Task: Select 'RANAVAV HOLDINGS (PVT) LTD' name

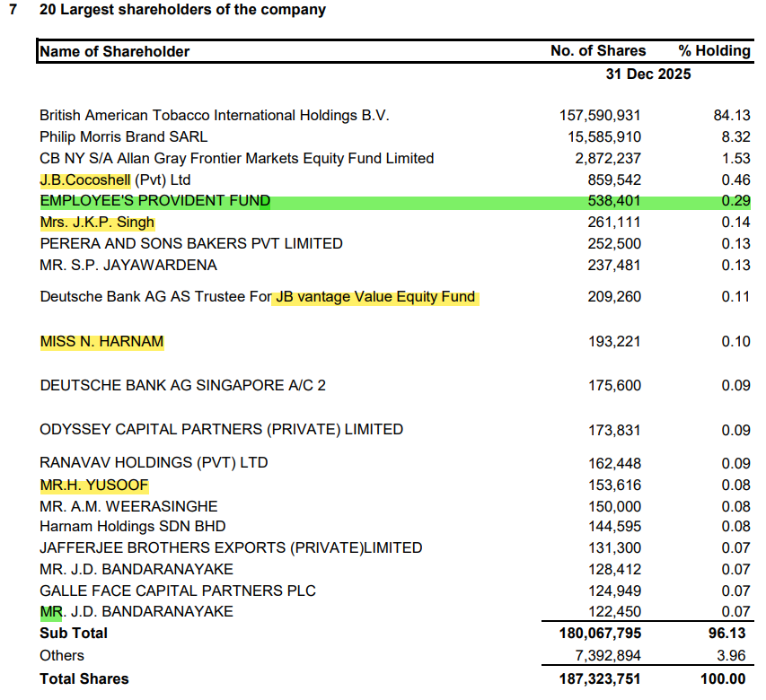Action: [x=154, y=462]
